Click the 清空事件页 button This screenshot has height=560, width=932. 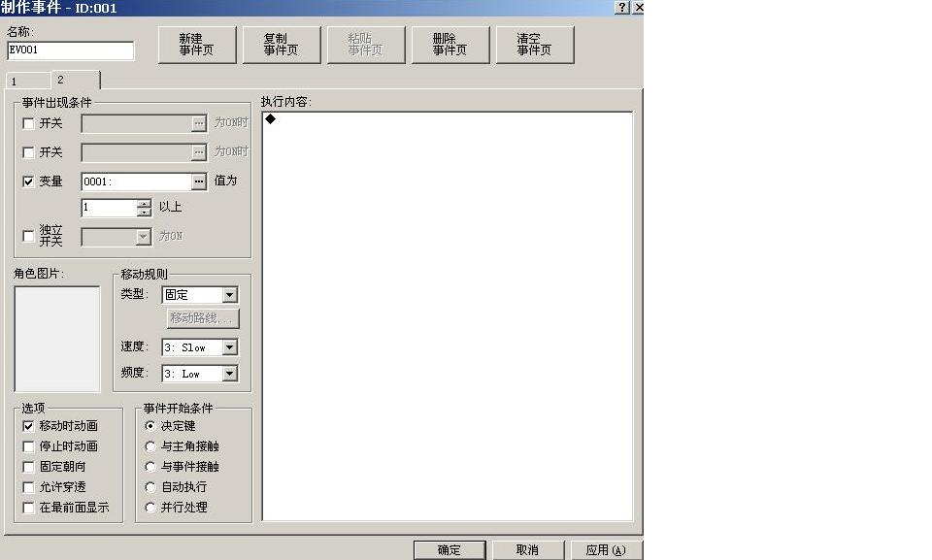point(534,45)
